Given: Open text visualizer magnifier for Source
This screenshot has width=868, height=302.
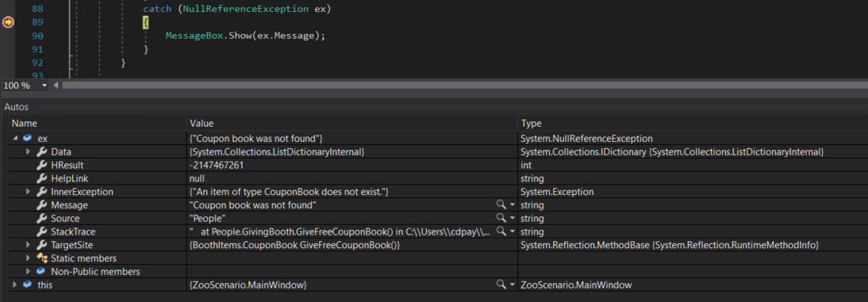Looking at the screenshot, I should pyautogui.click(x=501, y=218).
